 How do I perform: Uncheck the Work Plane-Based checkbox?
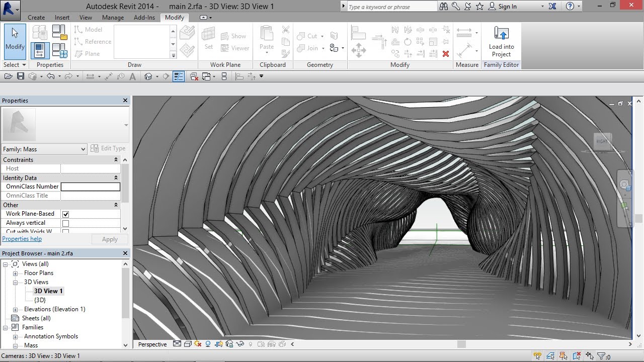[65, 214]
